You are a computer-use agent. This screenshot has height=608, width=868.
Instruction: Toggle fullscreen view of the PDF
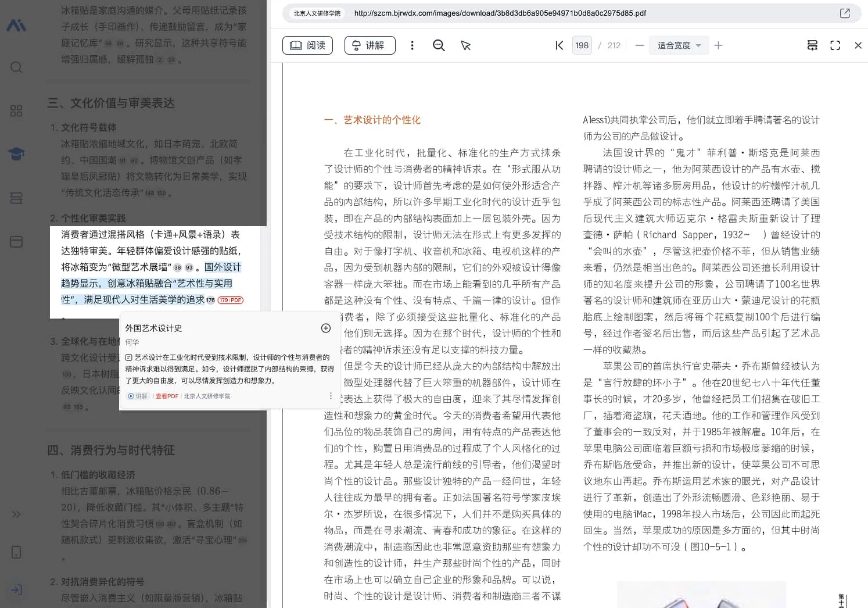(x=835, y=45)
